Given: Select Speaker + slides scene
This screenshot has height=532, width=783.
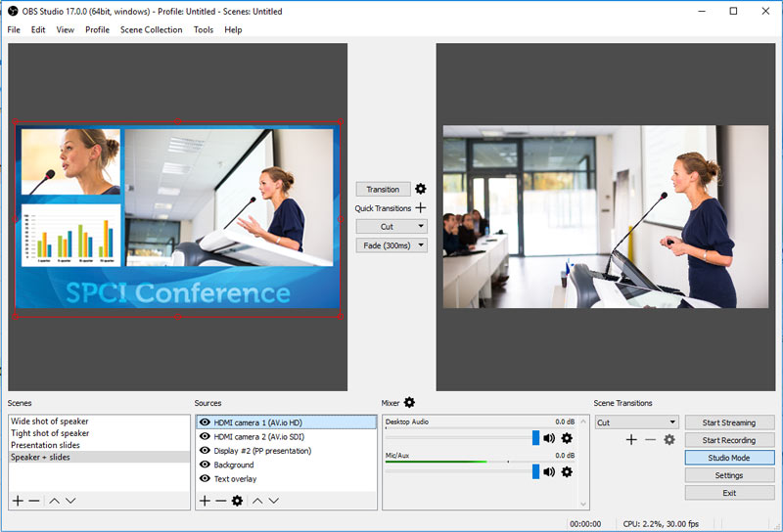Looking at the screenshot, I should [99, 457].
